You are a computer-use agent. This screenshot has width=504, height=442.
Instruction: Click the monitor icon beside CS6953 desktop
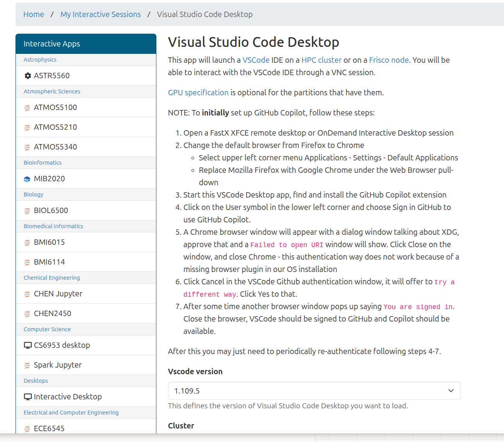point(27,345)
